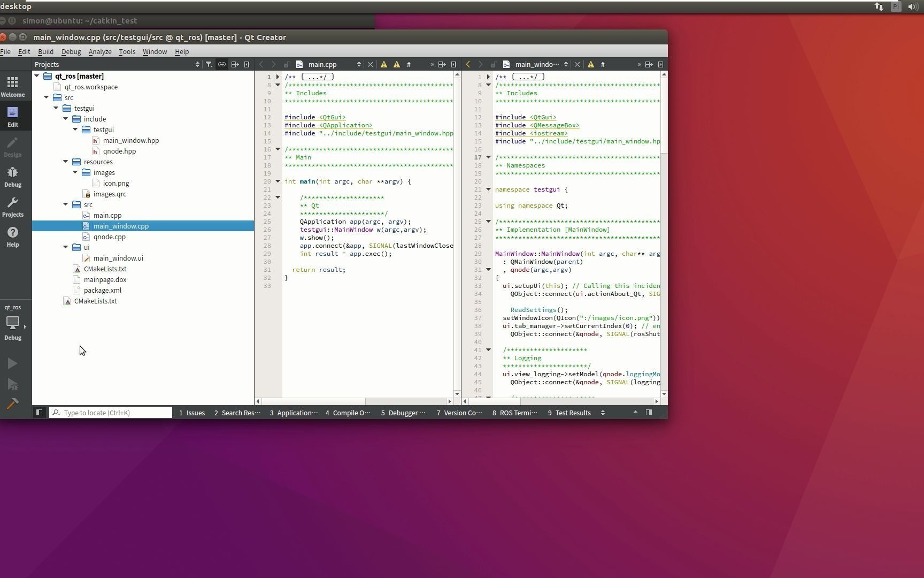924x578 pixels.
Task: Expand folded comment on line 1 of main.cpp
Action: pos(278,77)
